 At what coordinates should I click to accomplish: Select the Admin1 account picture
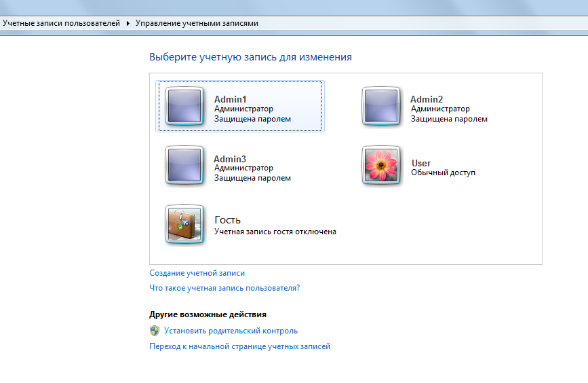(184, 106)
